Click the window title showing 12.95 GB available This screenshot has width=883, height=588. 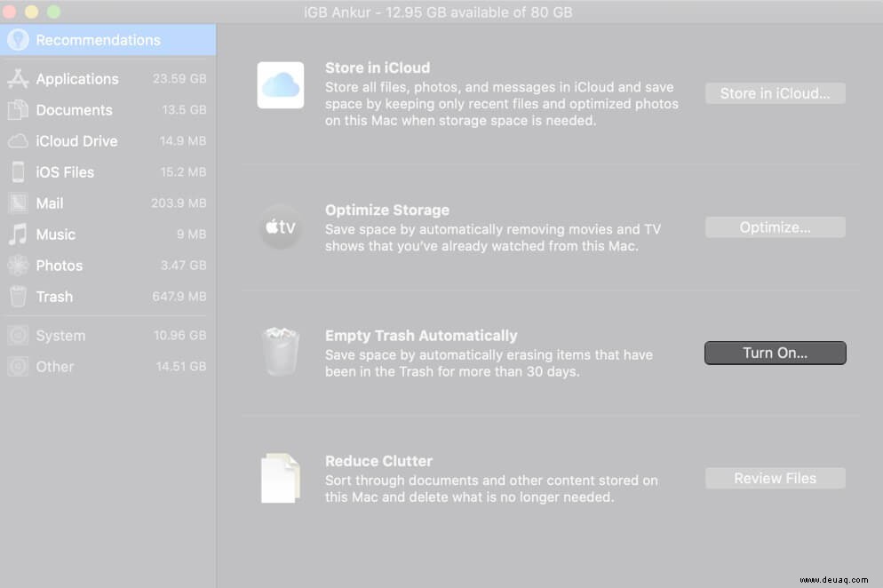click(x=438, y=12)
